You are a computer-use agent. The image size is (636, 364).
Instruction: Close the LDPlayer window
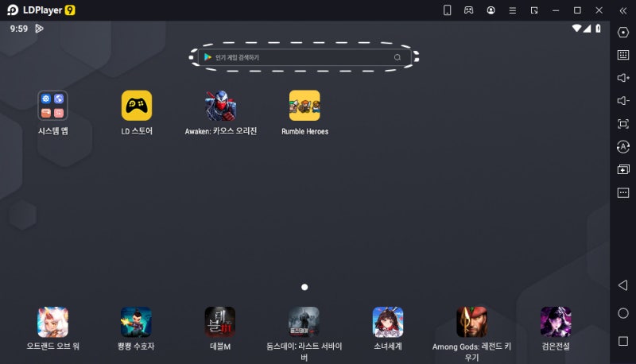(599, 10)
